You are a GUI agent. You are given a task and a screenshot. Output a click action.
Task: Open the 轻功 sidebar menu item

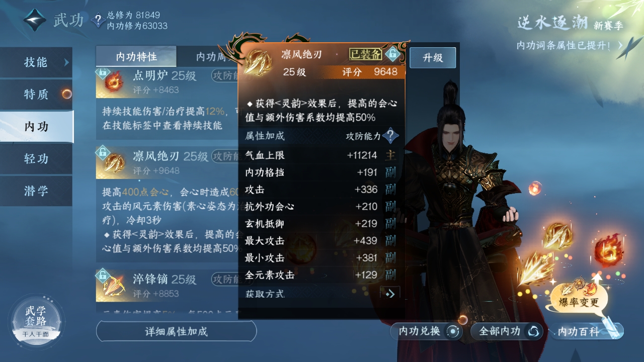(x=36, y=159)
